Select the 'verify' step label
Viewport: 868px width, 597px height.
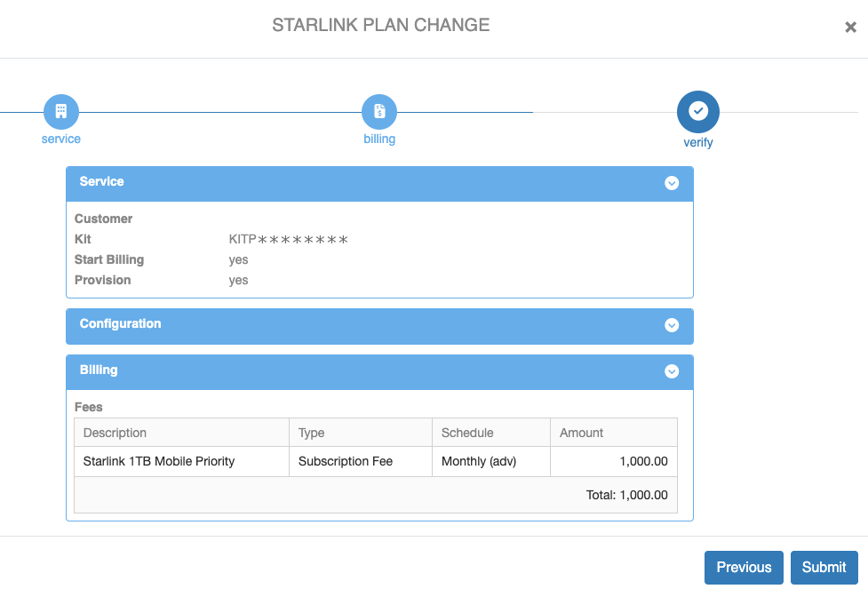(x=697, y=142)
